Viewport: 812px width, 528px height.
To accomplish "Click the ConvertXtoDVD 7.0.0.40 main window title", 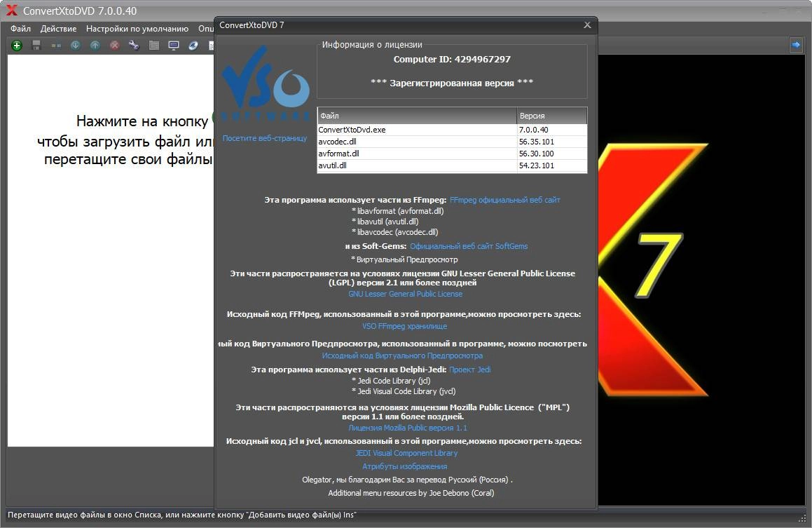I will [80, 11].
